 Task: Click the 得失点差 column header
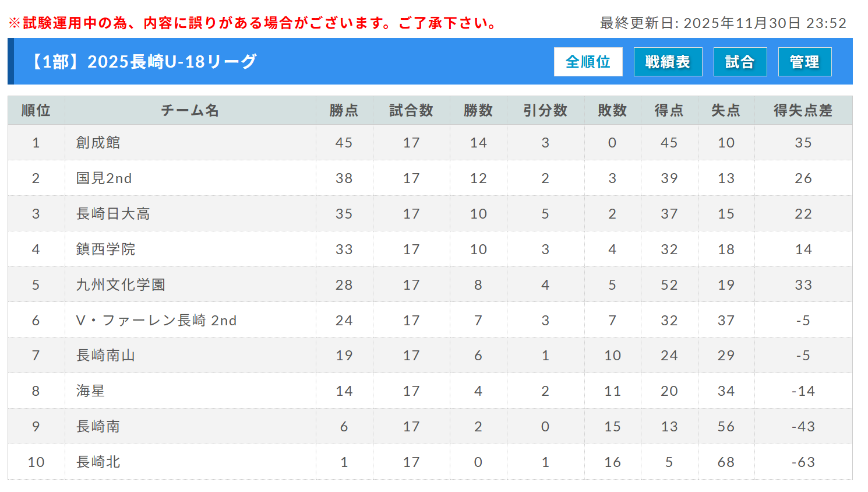803,110
